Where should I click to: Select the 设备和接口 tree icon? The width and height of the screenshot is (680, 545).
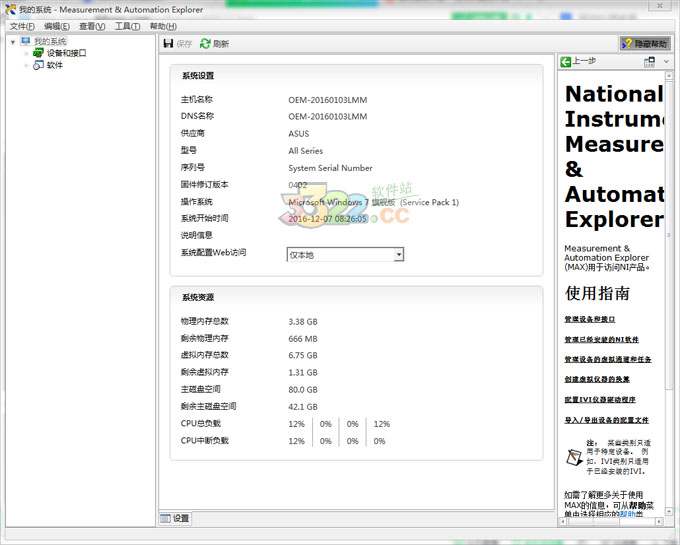(39, 53)
